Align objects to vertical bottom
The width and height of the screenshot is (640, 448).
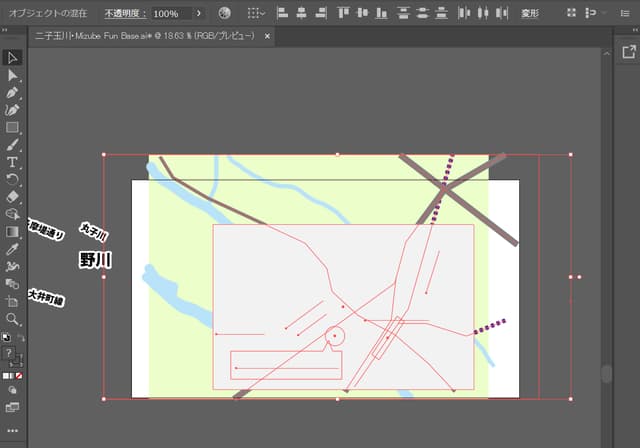click(x=381, y=13)
